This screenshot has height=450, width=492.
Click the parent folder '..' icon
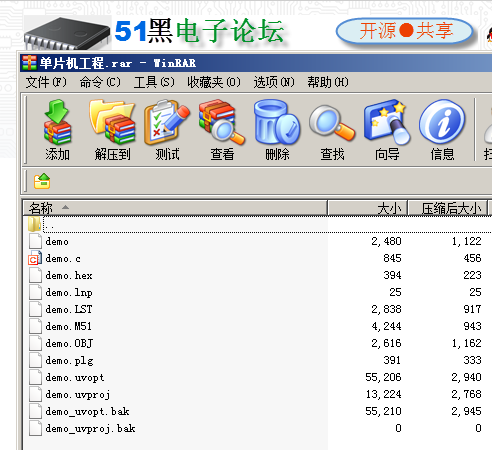(34, 224)
